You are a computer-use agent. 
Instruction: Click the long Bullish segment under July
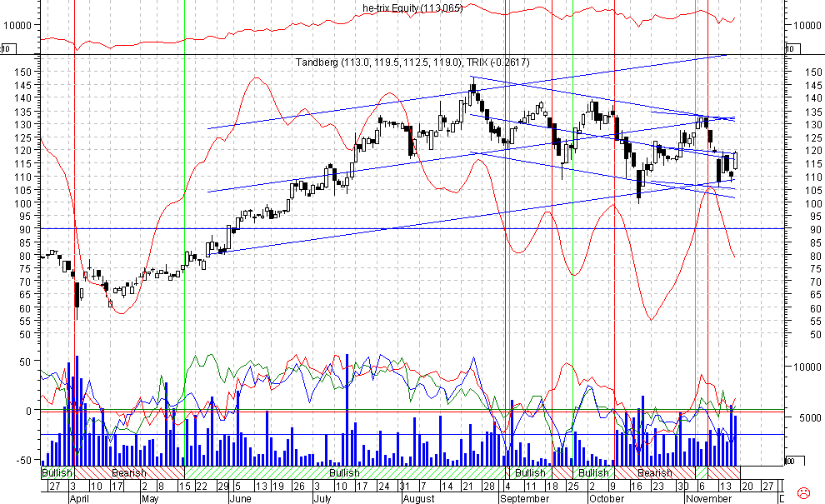(x=342, y=472)
